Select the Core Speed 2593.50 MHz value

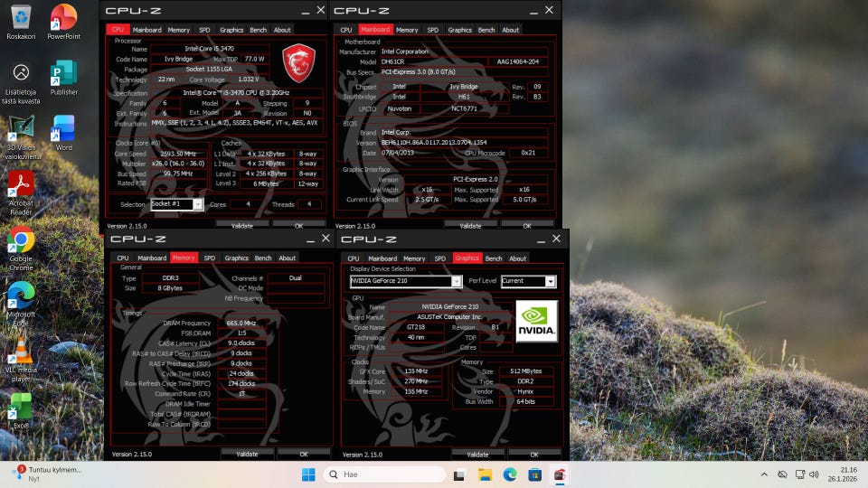click(x=178, y=154)
